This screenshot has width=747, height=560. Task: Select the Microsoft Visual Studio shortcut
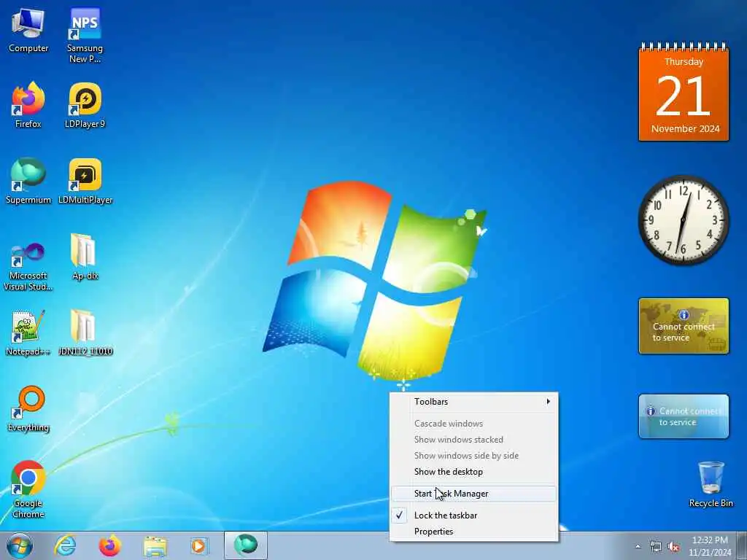coord(28,265)
